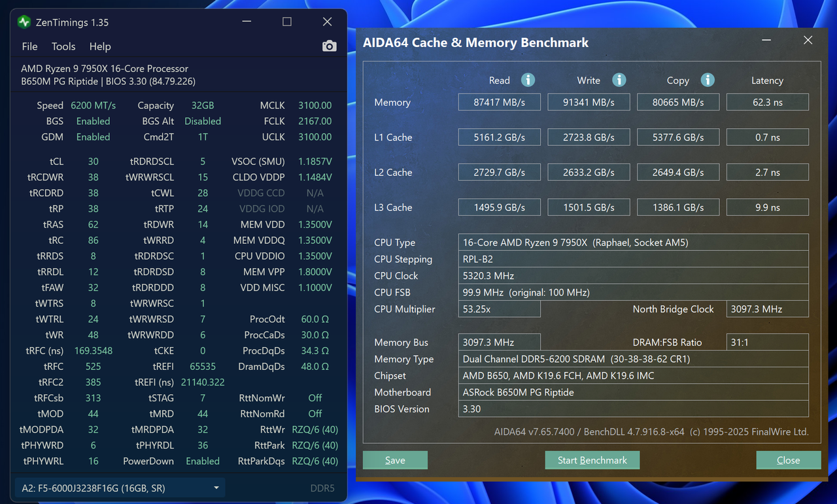Minimize the AIDA64 benchmark window
Viewport: 837px width, 504px height.
click(x=766, y=41)
